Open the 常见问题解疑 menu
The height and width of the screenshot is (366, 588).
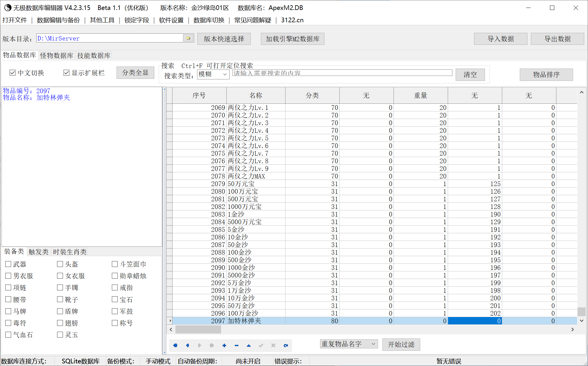pos(253,20)
